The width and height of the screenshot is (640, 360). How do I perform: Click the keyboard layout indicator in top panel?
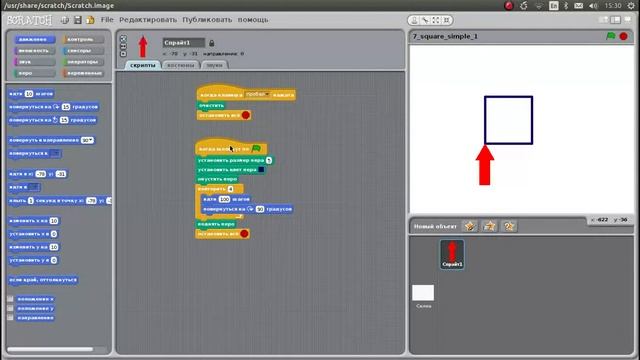(553, 6)
